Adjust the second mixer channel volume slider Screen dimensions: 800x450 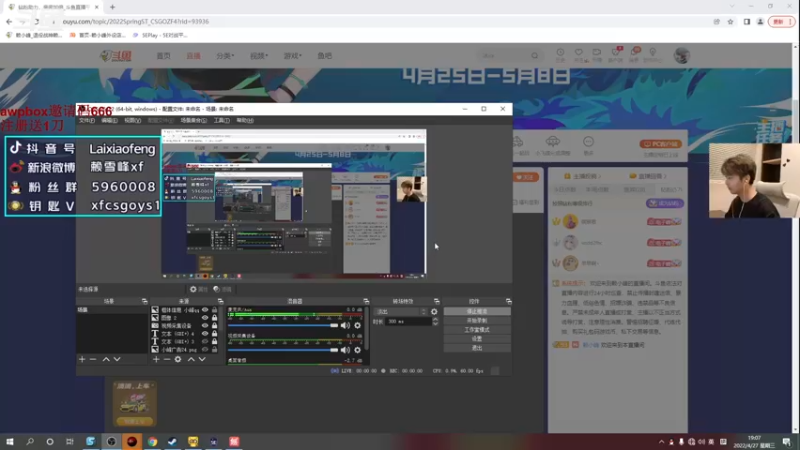pos(283,350)
